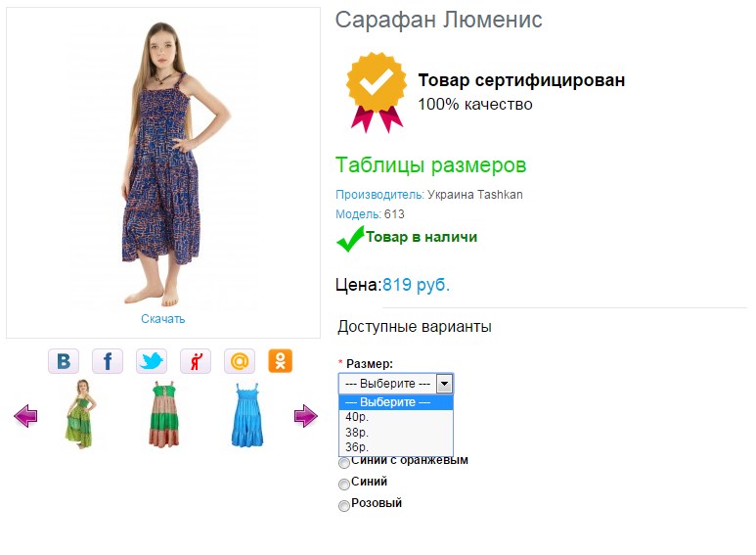Viewport: 756px width, 555px height.
Task: Click the Twitter share icon
Action: (152, 361)
